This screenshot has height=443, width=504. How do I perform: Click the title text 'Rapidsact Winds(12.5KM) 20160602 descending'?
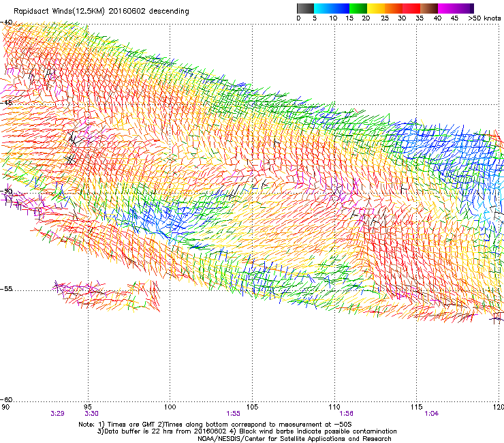[101, 12]
